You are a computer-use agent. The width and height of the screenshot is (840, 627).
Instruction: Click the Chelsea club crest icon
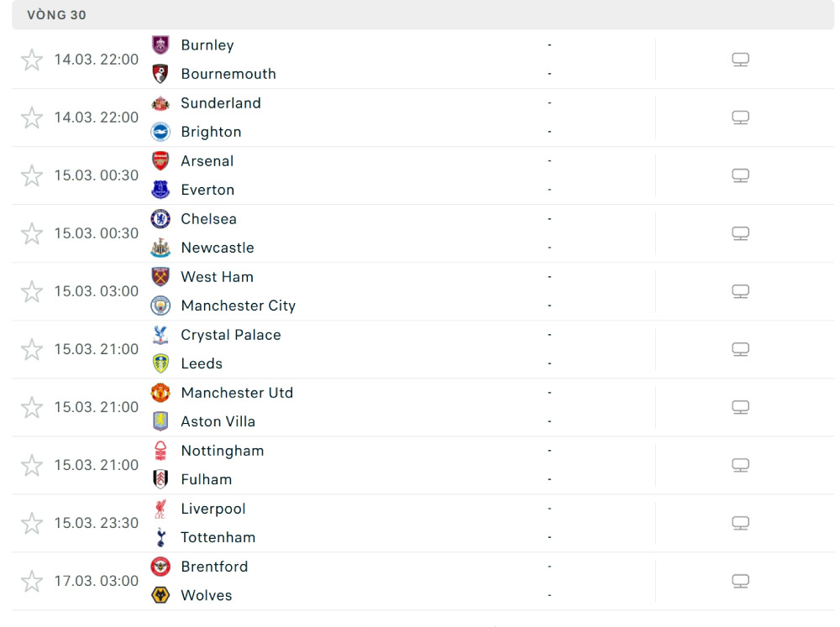(160, 219)
